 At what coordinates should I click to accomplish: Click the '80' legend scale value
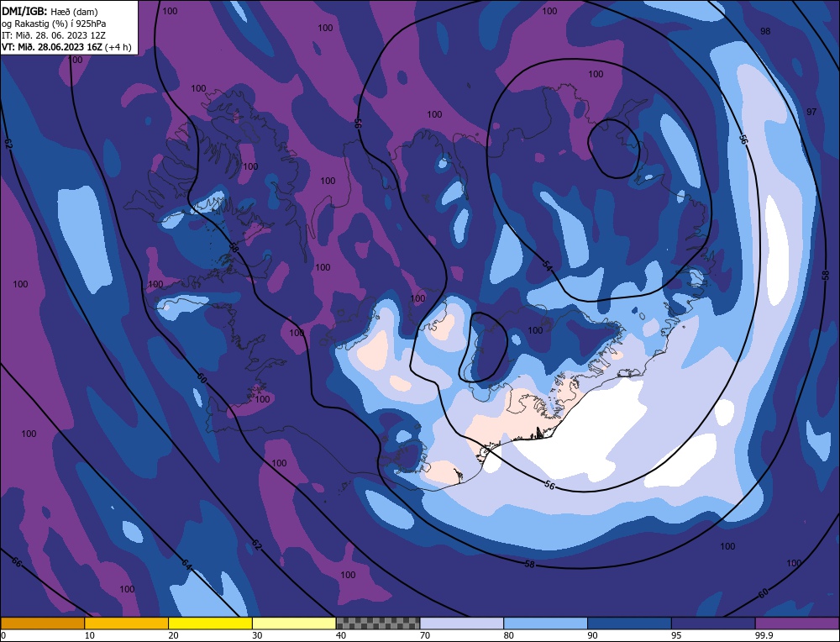(x=509, y=636)
